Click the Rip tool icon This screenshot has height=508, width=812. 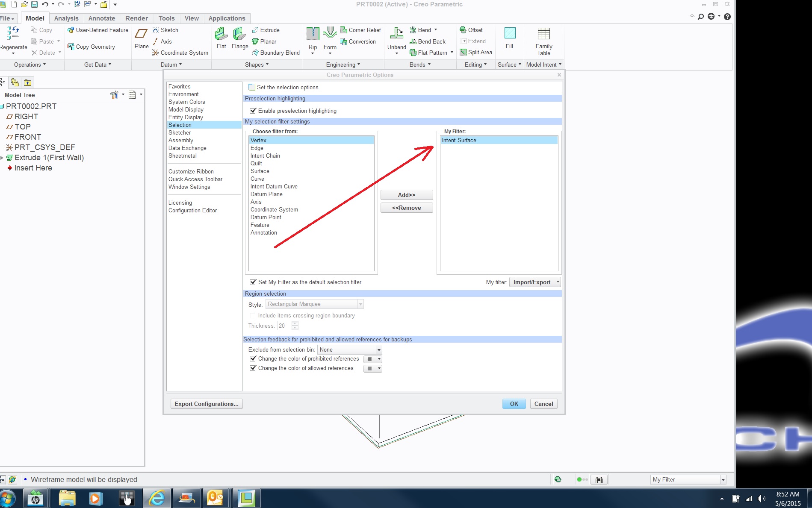coord(313,33)
